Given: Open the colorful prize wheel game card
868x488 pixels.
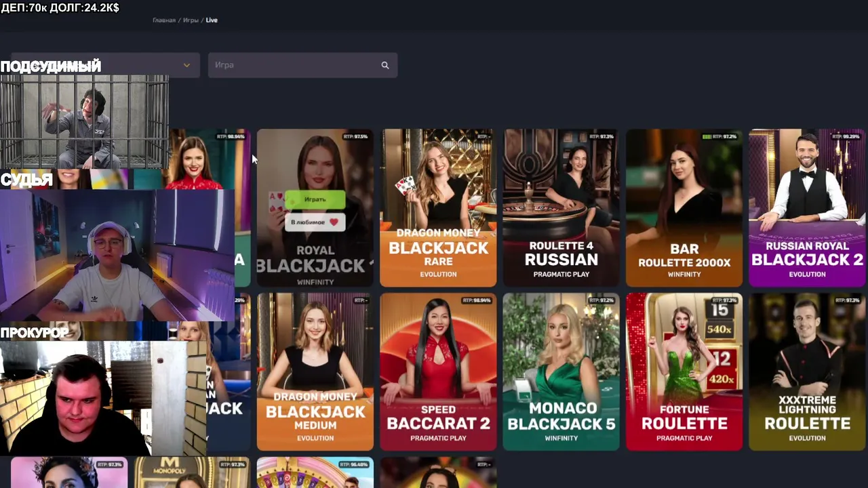Looking at the screenshot, I should point(315,472).
